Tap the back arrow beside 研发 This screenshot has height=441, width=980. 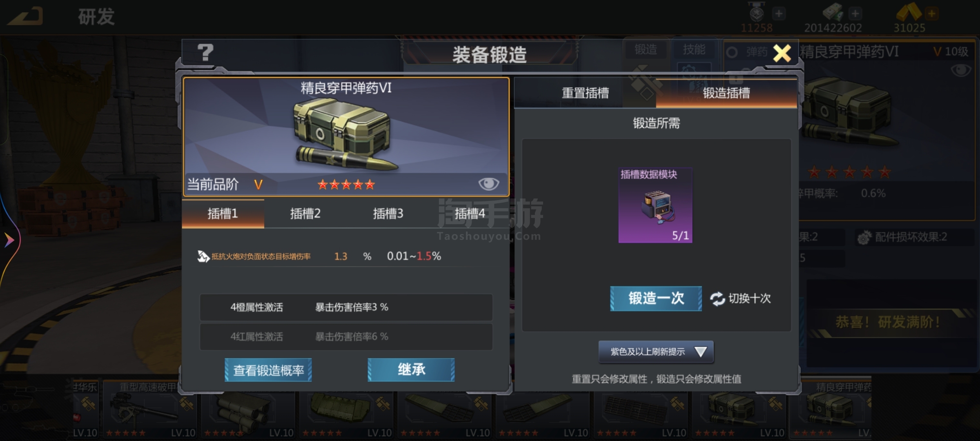tap(25, 16)
